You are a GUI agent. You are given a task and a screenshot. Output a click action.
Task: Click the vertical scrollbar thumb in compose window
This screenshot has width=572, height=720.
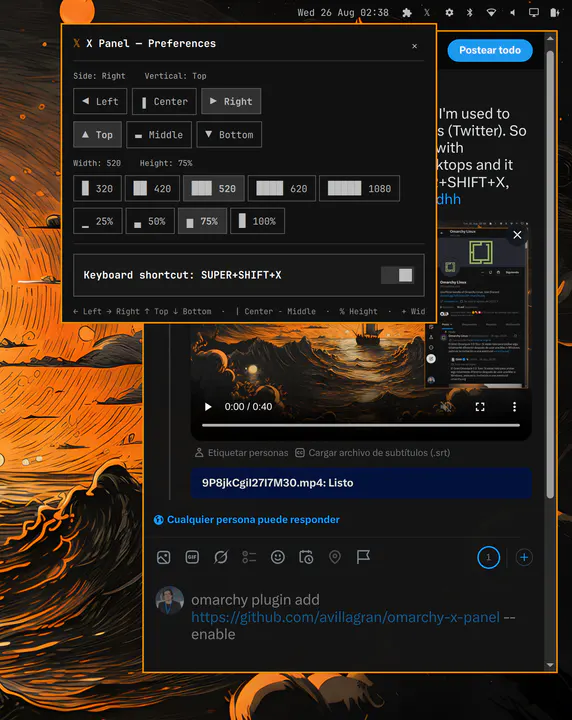[x=550, y=275]
